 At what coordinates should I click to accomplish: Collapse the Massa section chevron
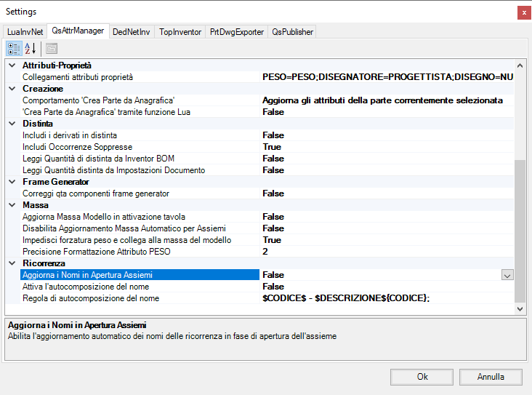[12, 205]
